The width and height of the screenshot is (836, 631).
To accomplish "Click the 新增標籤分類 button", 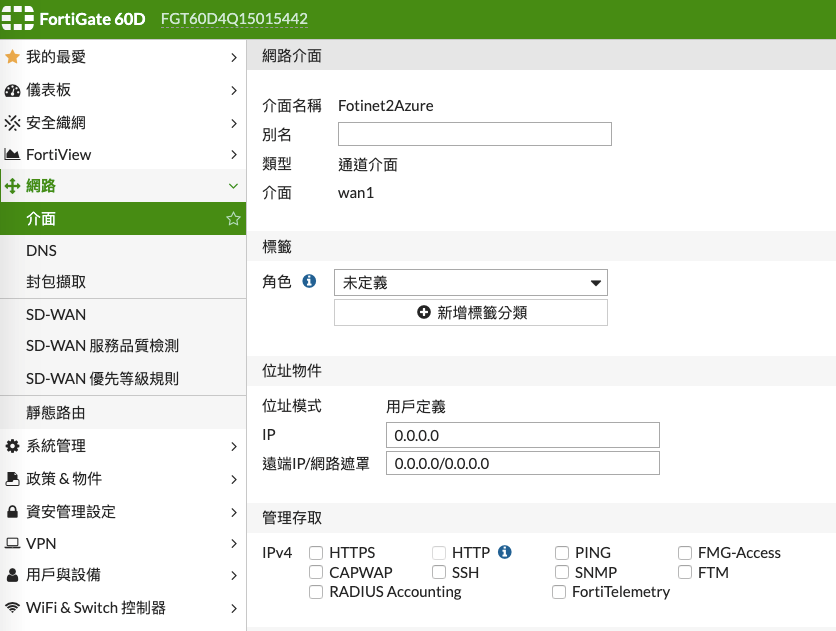I will click(x=471, y=312).
